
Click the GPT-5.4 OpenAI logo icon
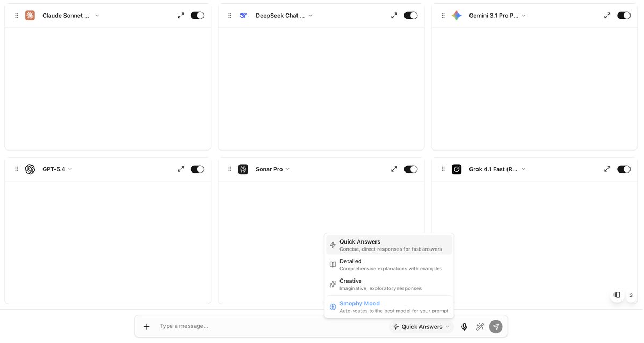tap(30, 169)
